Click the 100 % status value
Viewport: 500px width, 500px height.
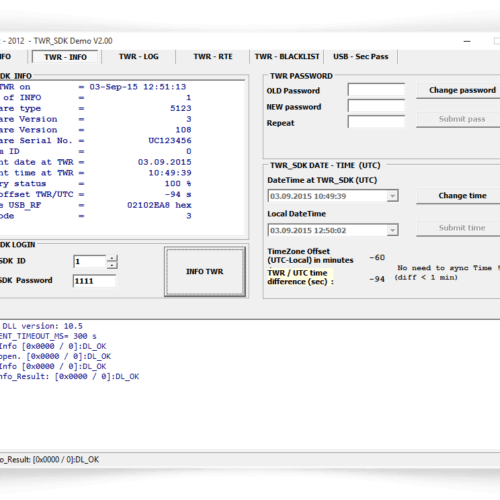tap(178, 184)
